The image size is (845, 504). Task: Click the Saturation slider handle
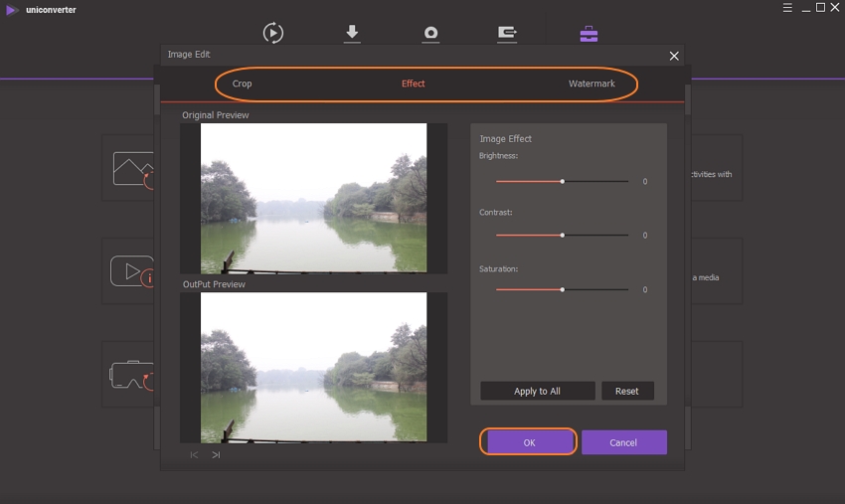click(563, 289)
